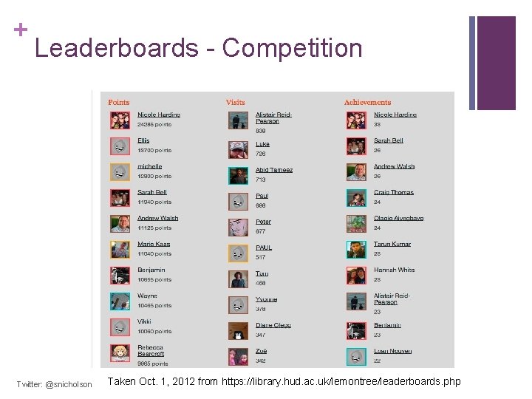
Task: Click Rebecca Bearcroft's anime avatar
Action: [x=120, y=353]
